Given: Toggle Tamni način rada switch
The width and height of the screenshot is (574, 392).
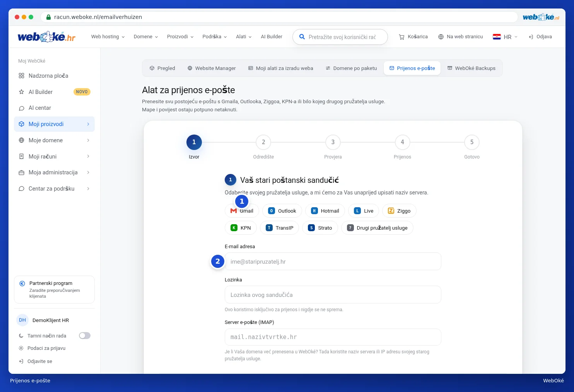Looking at the screenshot, I should point(85,336).
